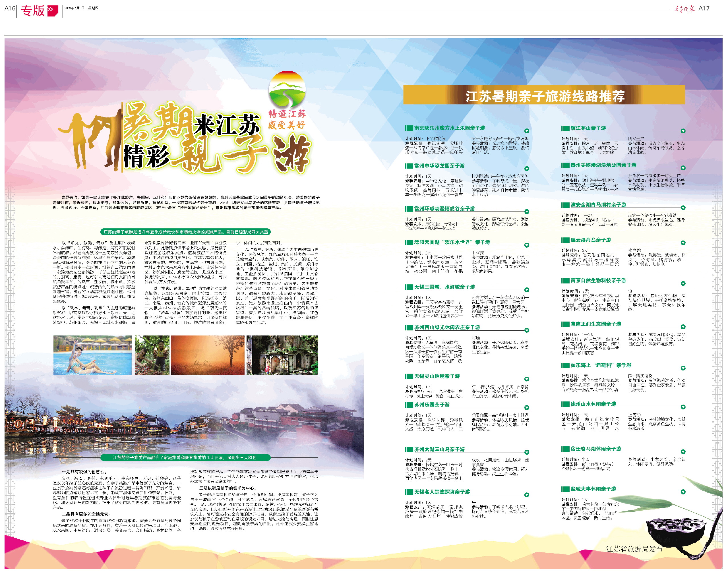Click the 齐鲁晚报 masthead logo at top right

click(x=684, y=9)
